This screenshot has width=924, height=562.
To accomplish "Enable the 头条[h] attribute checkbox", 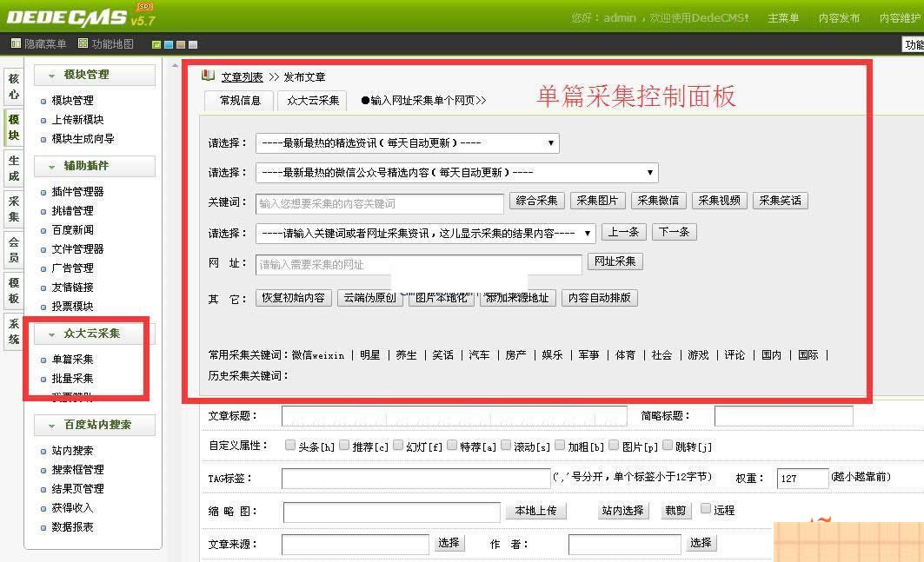I will [290, 446].
